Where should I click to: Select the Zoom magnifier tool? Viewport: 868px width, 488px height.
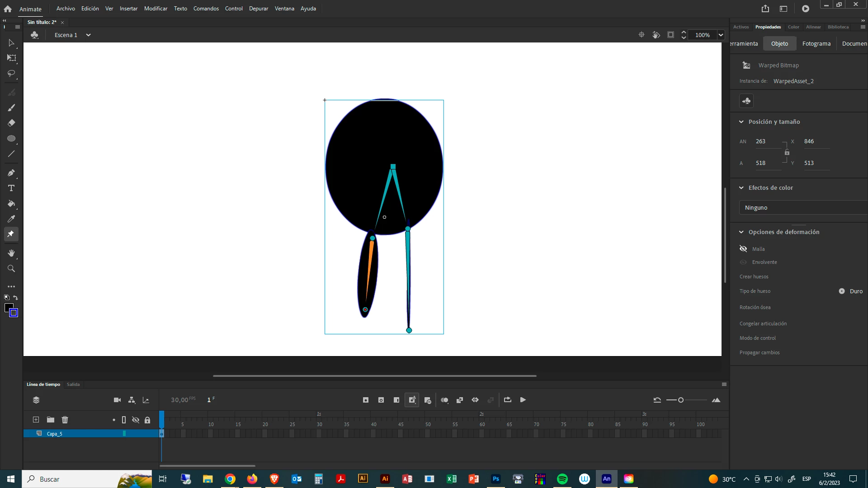click(x=11, y=268)
